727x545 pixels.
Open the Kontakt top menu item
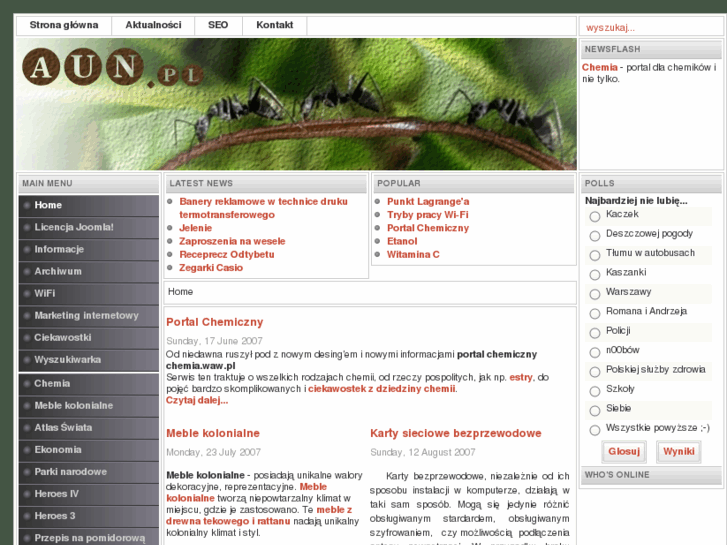(x=274, y=26)
